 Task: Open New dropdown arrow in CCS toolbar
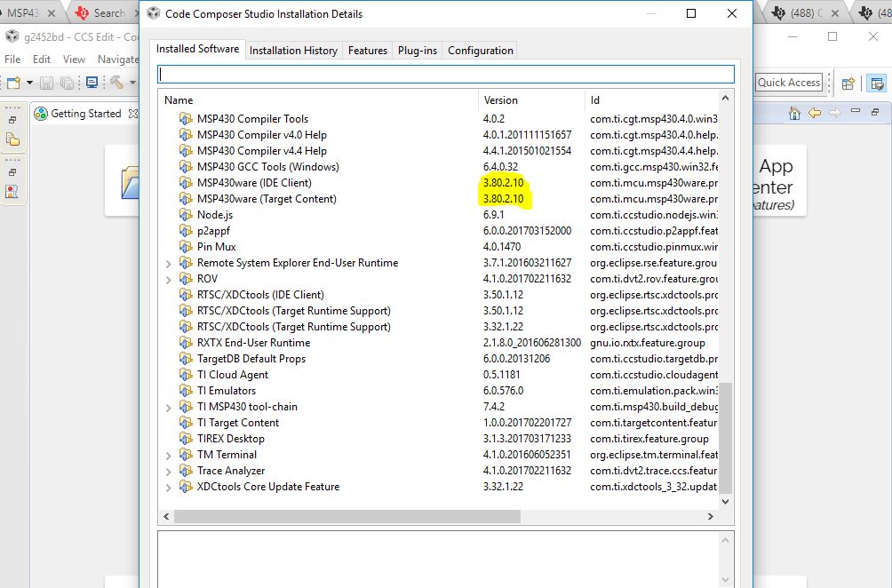(x=29, y=83)
